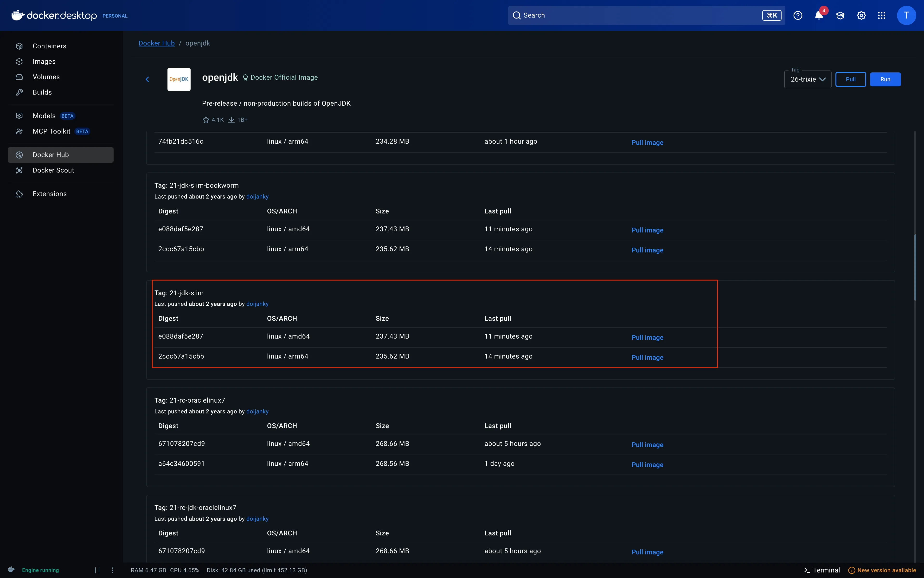Image resolution: width=924 pixels, height=578 pixels.
Task: Click the Docker Hub sidebar icon
Action: point(19,155)
